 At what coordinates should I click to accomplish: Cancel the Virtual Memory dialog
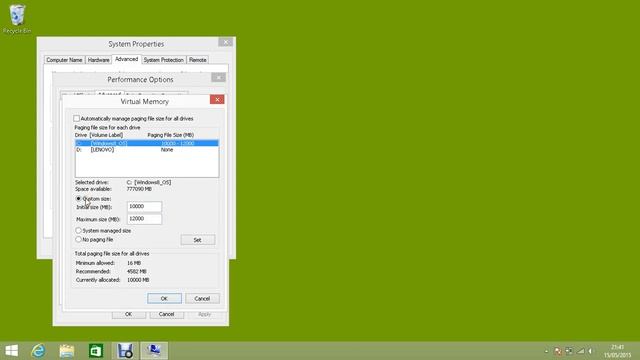point(202,298)
